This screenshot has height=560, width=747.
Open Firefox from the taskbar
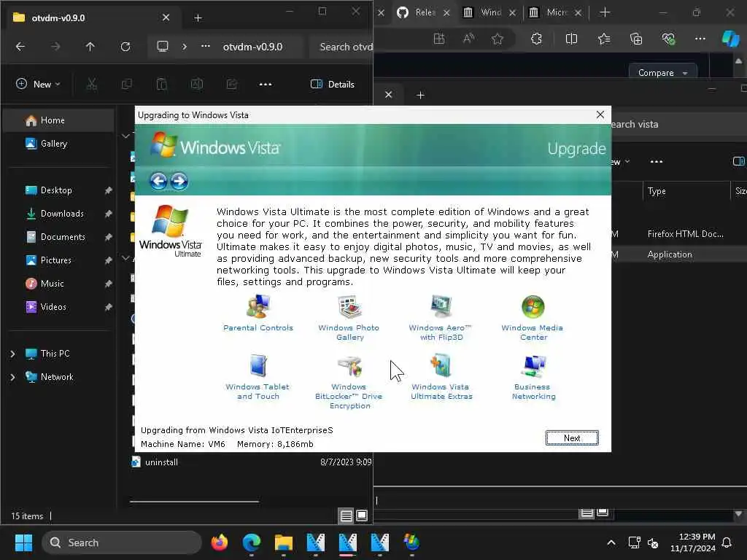coord(220,542)
